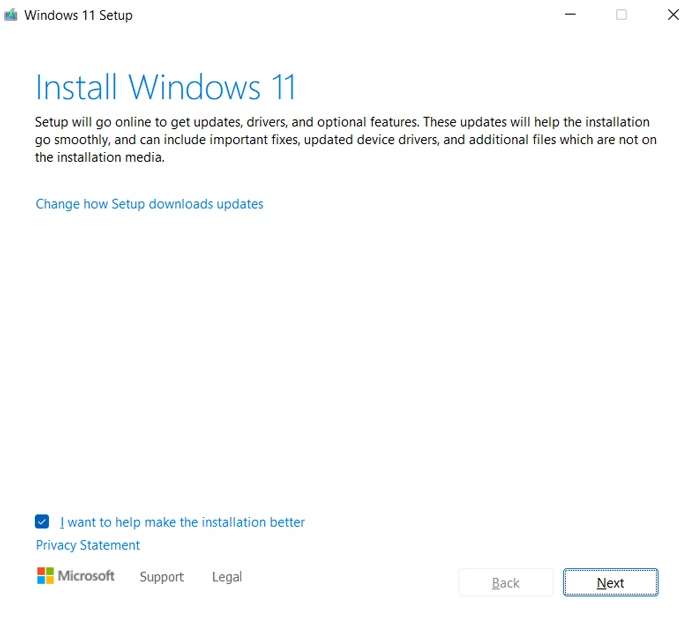Click the Windows 11 Setup title bar icon
The height and width of the screenshot is (618, 696).
pyautogui.click(x=11, y=15)
